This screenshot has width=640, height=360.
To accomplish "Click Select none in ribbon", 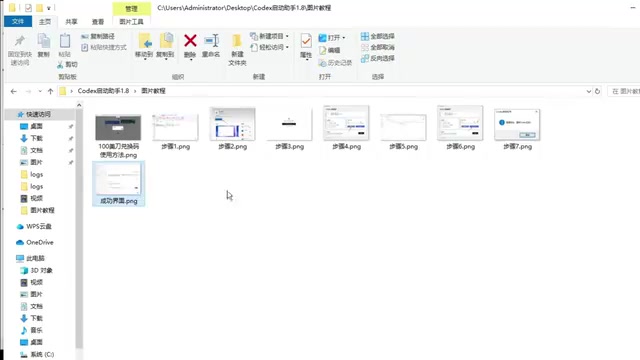I will (x=378, y=47).
